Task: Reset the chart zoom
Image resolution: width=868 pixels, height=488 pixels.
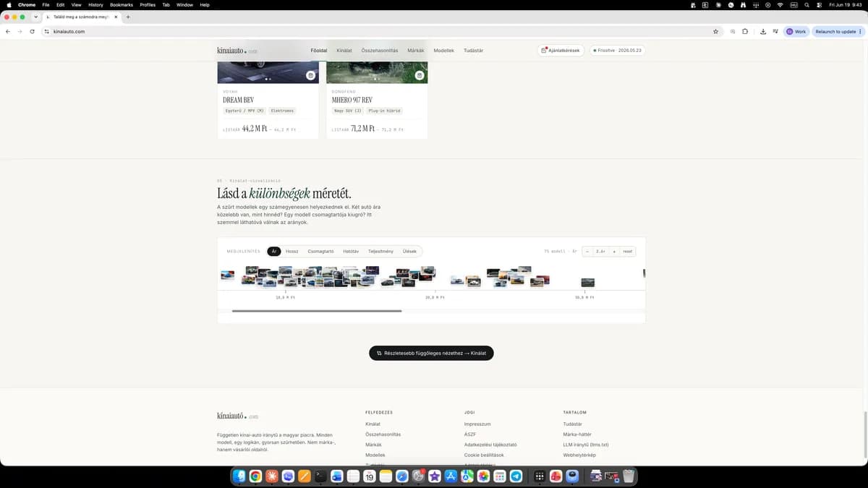Action: pyautogui.click(x=628, y=252)
